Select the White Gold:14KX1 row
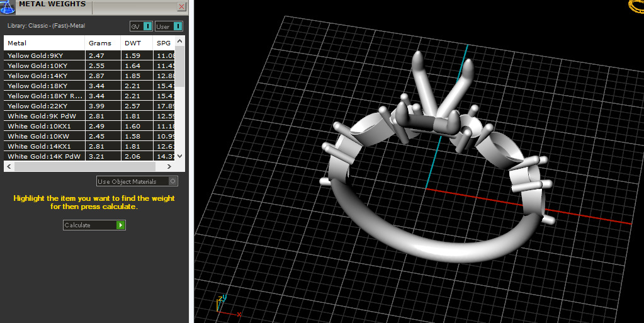644x323 pixels. click(89, 146)
